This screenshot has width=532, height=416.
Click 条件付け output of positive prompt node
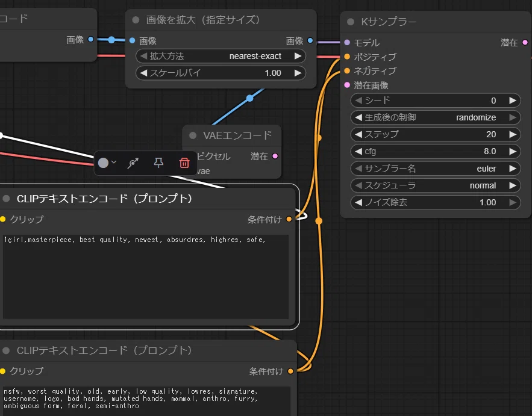coord(289,219)
